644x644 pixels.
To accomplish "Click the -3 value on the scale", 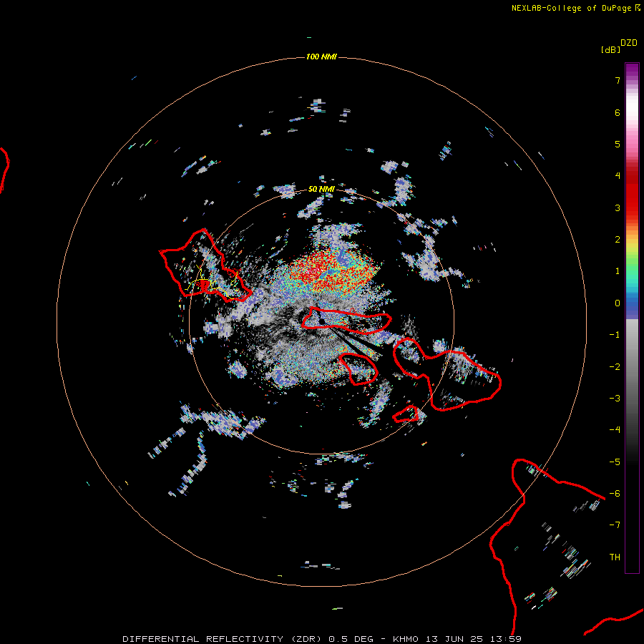I will pyautogui.click(x=615, y=399).
